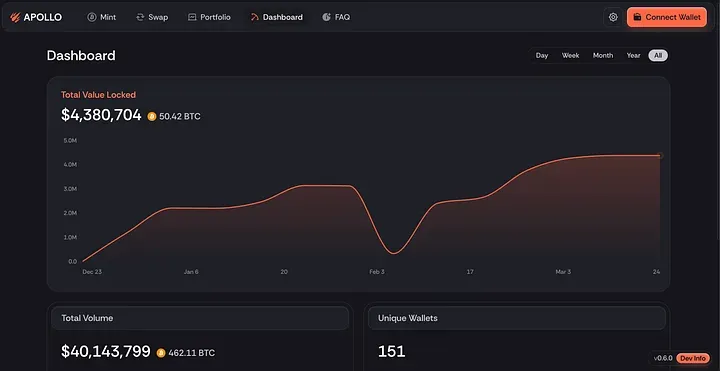Screen dimensions: 720x371
Task: Switch chart range to Year
Action: [633, 56]
